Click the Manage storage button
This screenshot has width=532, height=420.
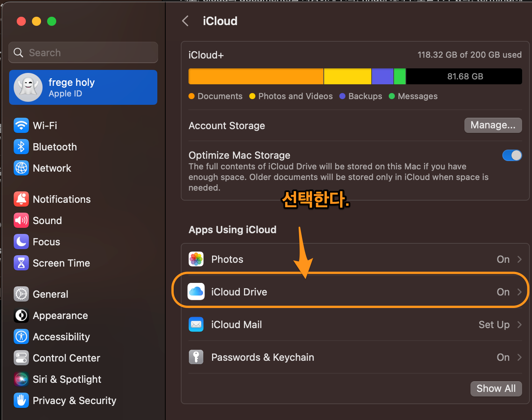[x=493, y=125]
